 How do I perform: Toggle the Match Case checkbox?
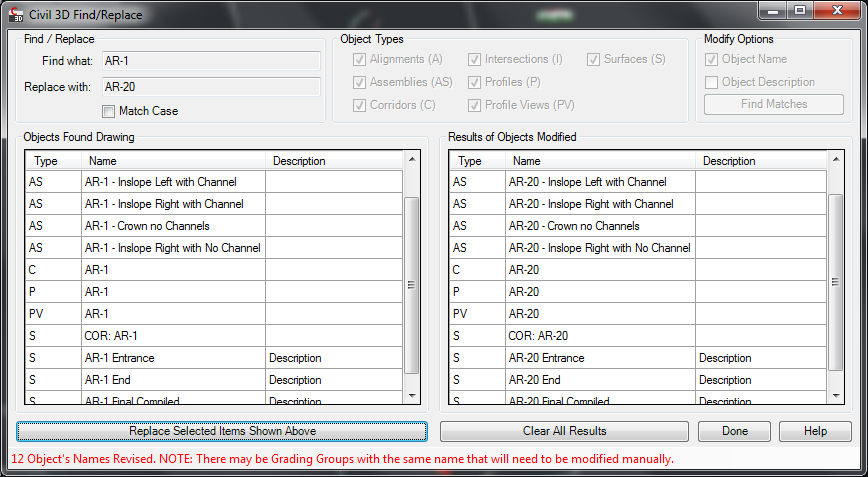click(x=108, y=112)
